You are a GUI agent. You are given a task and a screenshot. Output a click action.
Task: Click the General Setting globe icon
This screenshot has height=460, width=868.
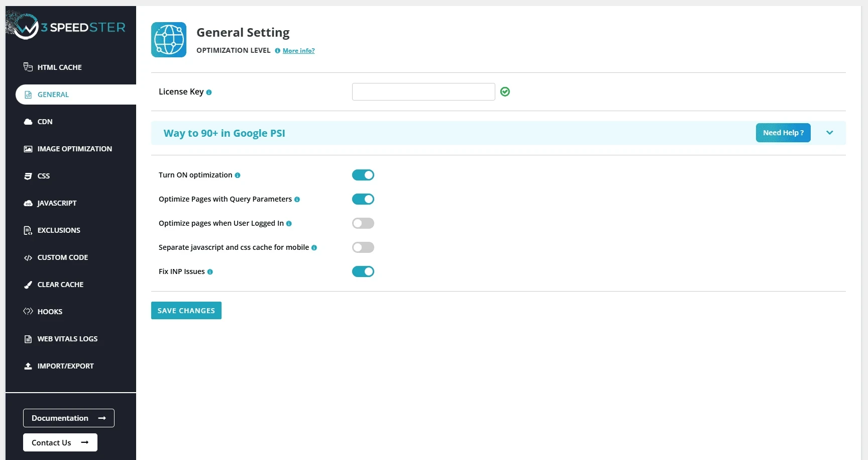[169, 40]
